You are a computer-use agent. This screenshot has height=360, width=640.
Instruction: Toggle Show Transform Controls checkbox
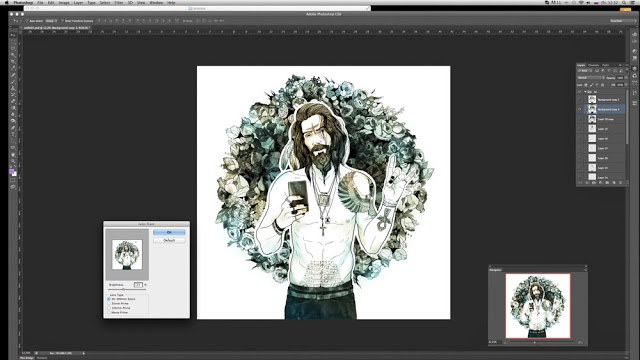[x=62, y=21]
